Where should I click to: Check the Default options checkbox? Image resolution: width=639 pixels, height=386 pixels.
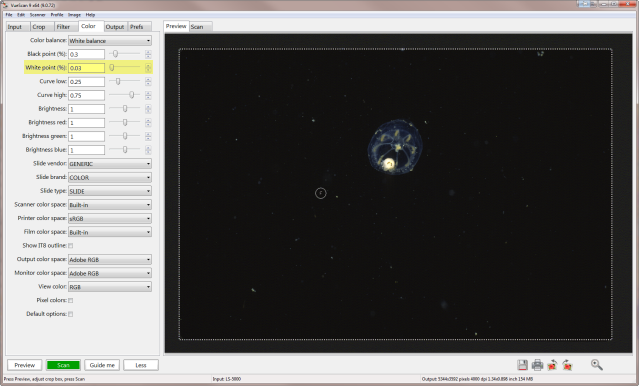click(x=71, y=314)
